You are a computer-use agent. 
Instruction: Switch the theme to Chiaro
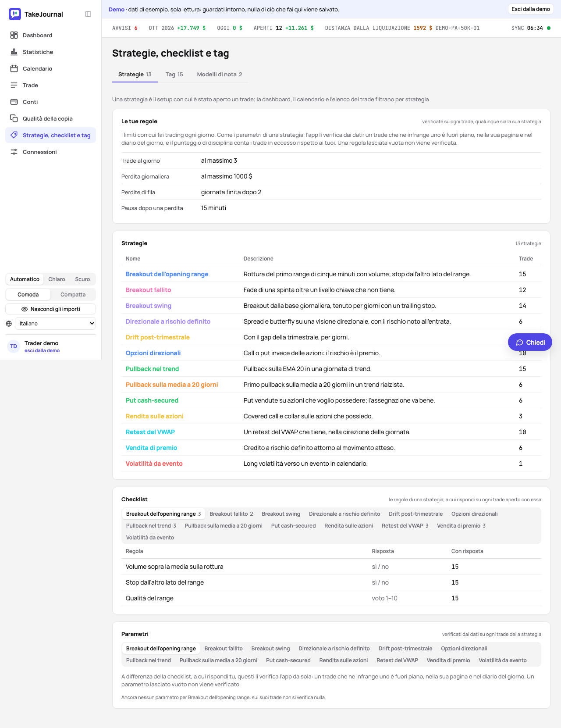pos(57,279)
